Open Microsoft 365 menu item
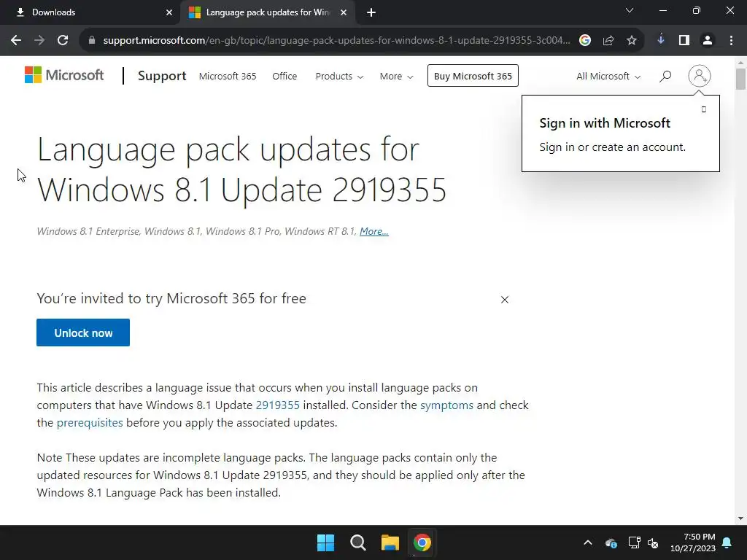This screenshot has width=747, height=560. [x=228, y=76]
